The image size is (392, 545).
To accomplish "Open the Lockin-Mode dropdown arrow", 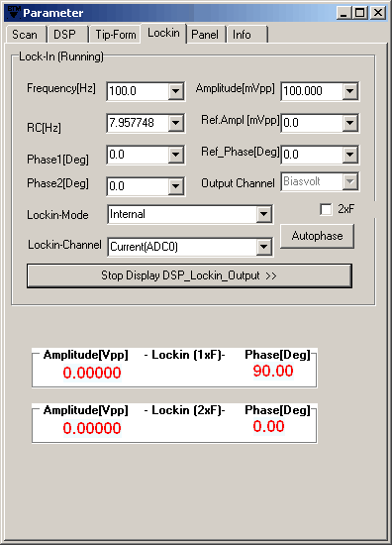I will (264, 214).
